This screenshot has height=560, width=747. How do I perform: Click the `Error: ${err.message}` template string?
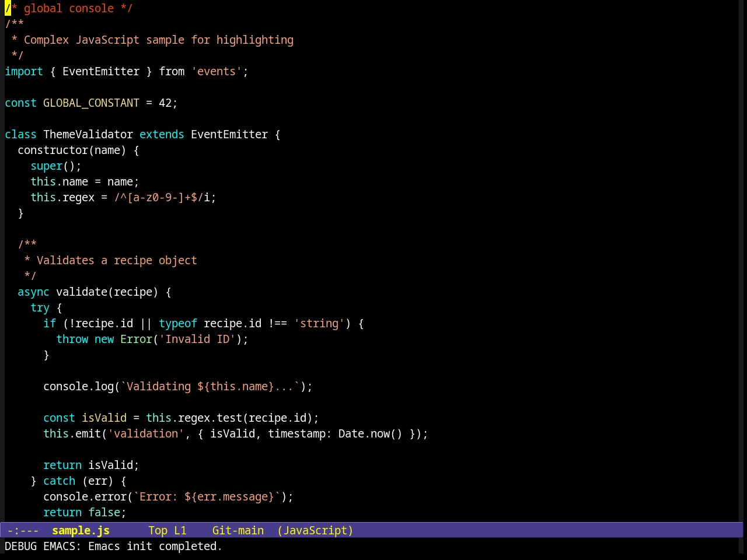207,496
